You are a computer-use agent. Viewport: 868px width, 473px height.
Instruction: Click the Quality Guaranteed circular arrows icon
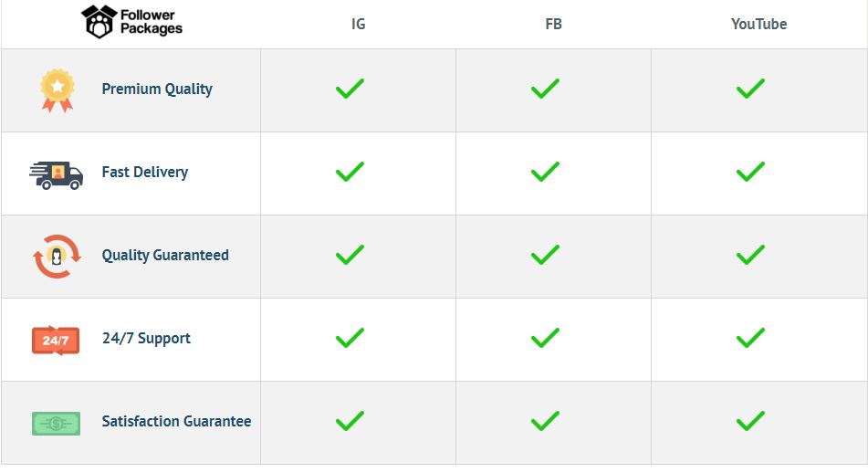(x=57, y=256)
